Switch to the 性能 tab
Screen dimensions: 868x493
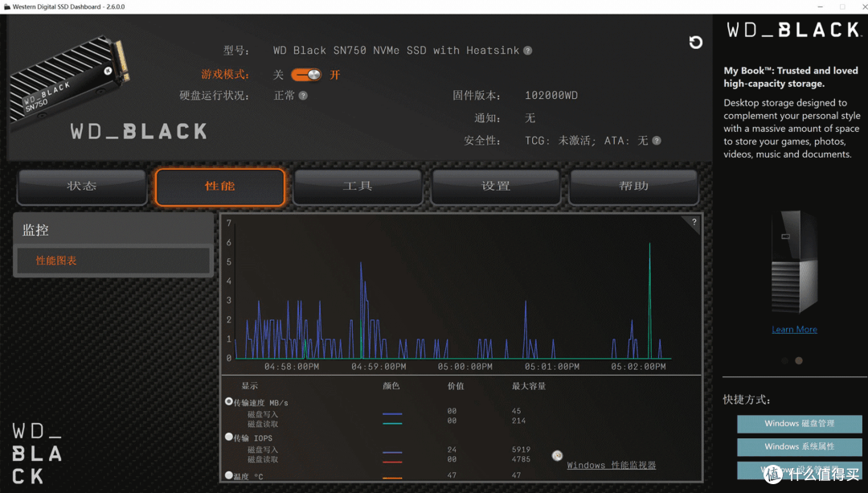pyautogui.click(x=219, y=187)
